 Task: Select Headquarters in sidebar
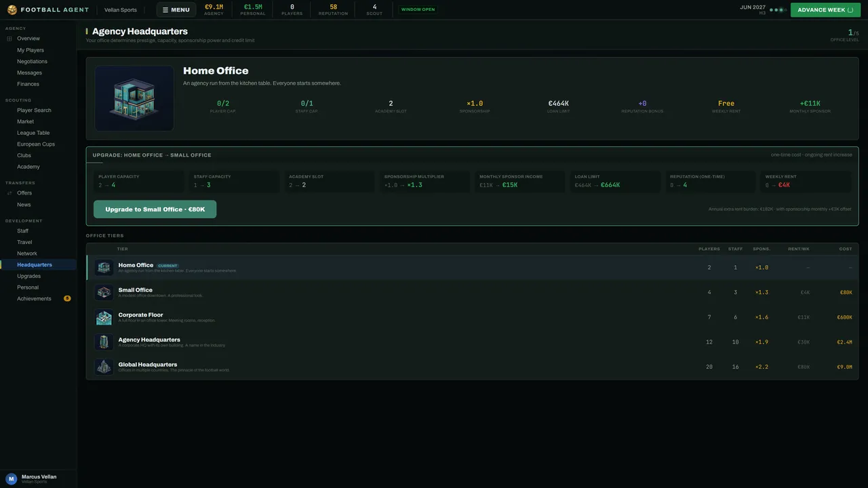coord(35,265)
